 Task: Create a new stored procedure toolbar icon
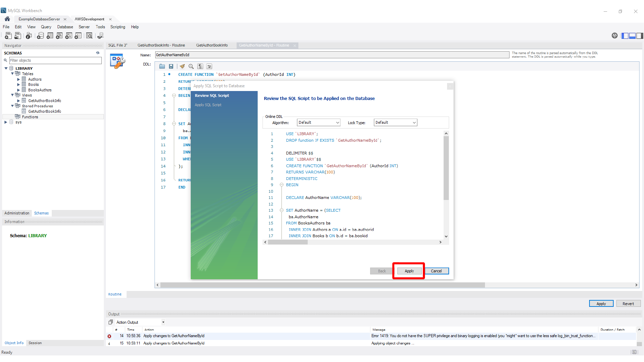coord(69,36)
